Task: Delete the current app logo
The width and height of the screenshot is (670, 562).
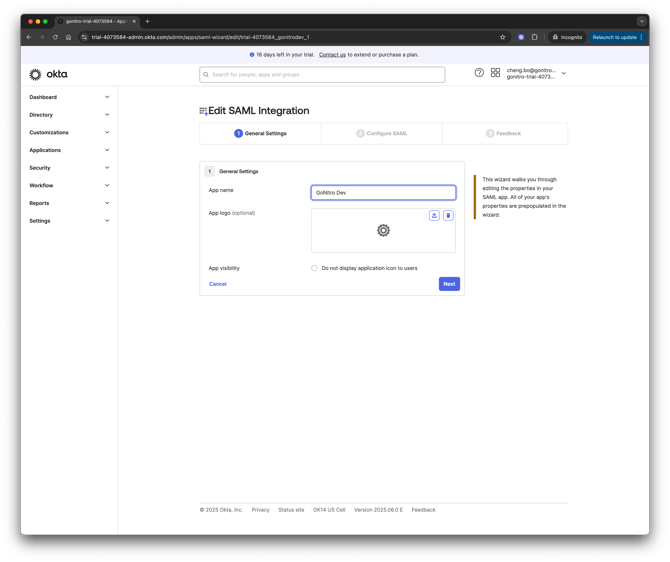Action: pos(448,216)
